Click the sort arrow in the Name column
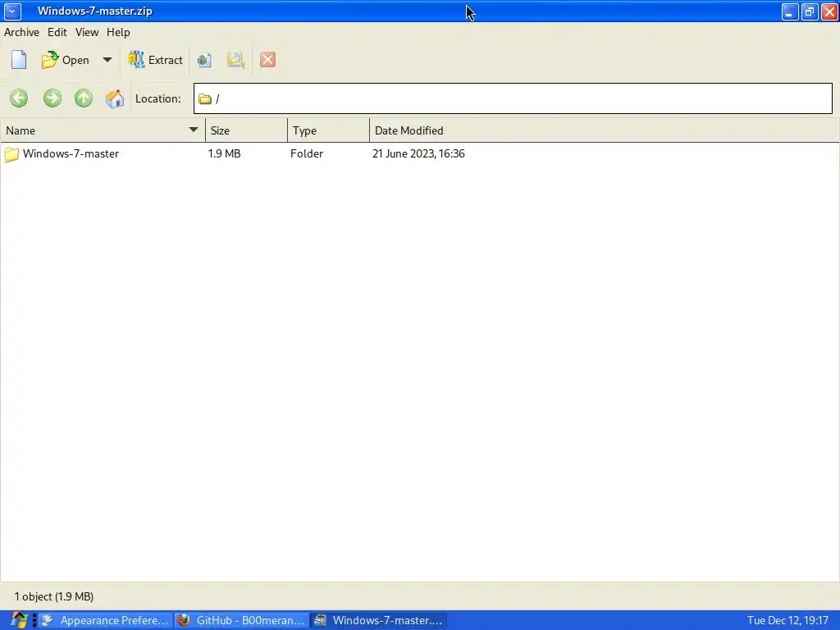Viewport: 840px width, 630px height. pyautogui.click(x=194, y=130)
